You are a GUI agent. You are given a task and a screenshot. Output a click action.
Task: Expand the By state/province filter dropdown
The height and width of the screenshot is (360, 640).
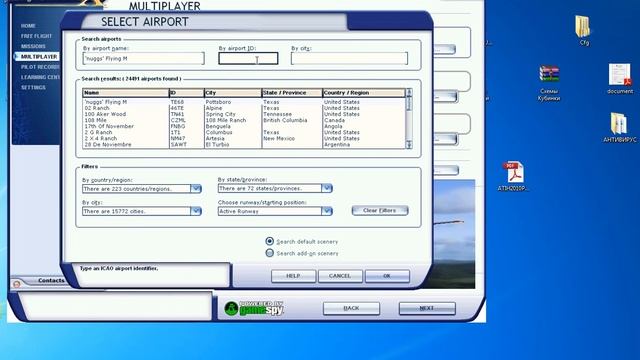tap(327, 188)
